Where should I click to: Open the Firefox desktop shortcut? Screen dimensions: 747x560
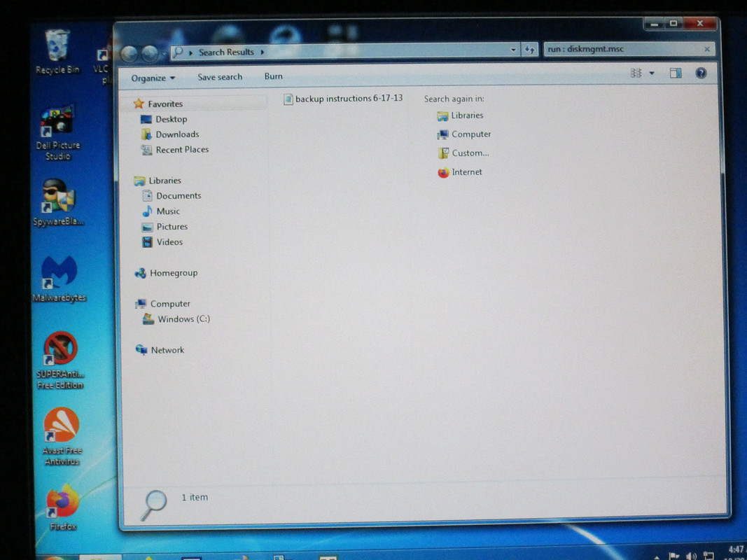pyautogui.click(x=62, y=507)
